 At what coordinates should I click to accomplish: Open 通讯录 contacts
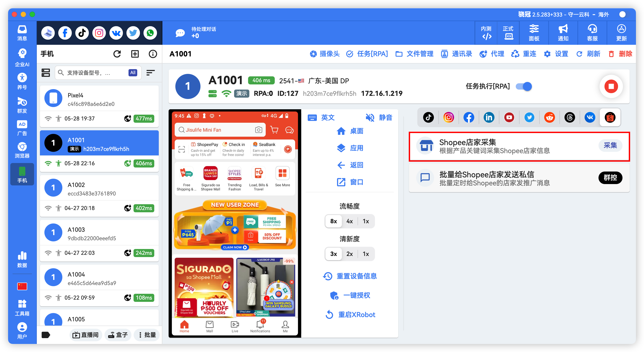pos(457,54)
